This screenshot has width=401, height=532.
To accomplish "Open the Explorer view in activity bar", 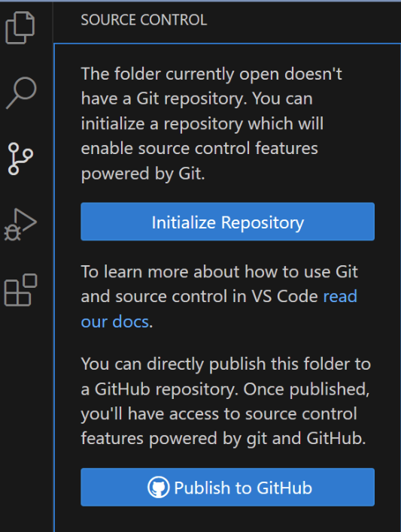I will coord(20,28).
